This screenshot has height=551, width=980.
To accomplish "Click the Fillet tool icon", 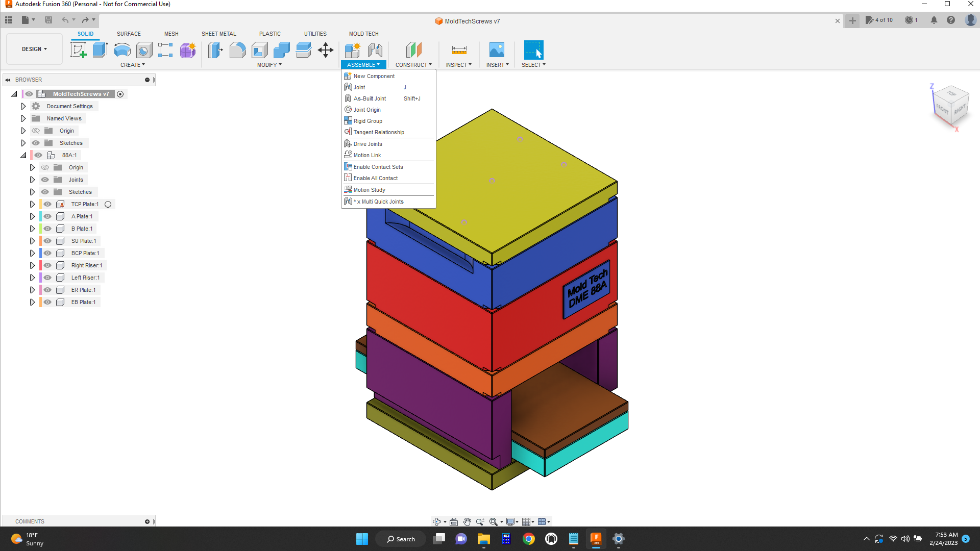I will pyautogui.click(x=237, y=50).
